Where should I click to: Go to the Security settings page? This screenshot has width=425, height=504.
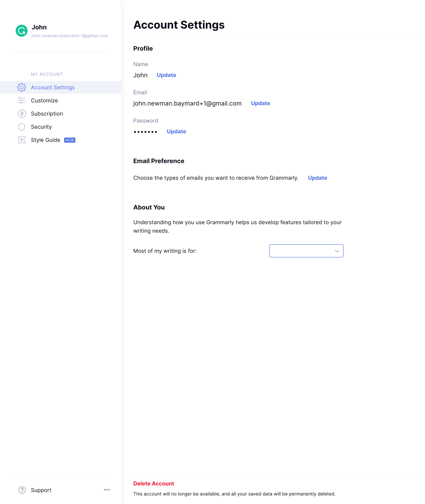click(41, 127)
